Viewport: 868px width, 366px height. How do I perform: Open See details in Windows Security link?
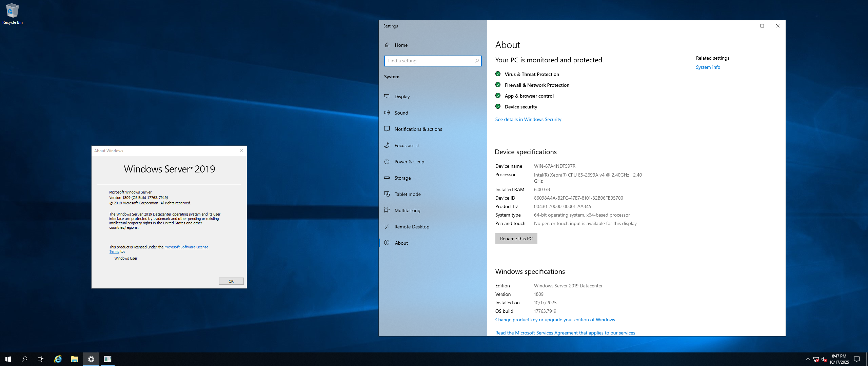coord(528,119)
